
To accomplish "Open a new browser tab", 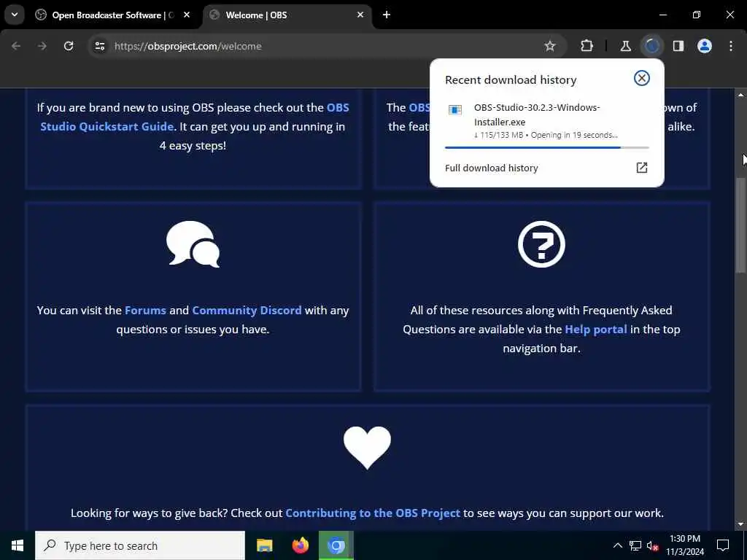I will click(x=387, y=15).
